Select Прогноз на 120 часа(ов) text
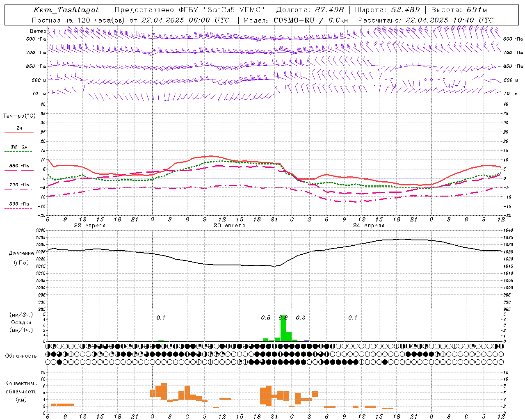The width and height of the screenshot is (525, 420). [x=79, y=20]
